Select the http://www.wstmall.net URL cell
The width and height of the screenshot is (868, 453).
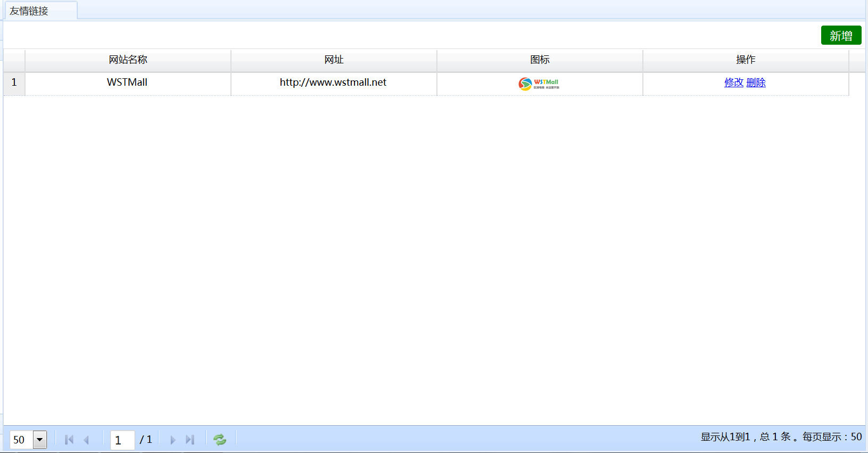pos(334,84)
